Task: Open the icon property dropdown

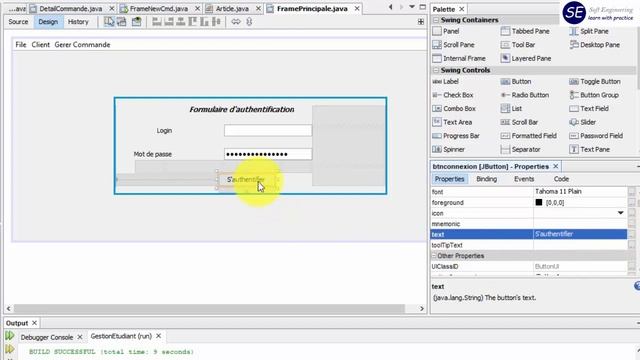Action: pyautogui.click(x=620, y=213)
